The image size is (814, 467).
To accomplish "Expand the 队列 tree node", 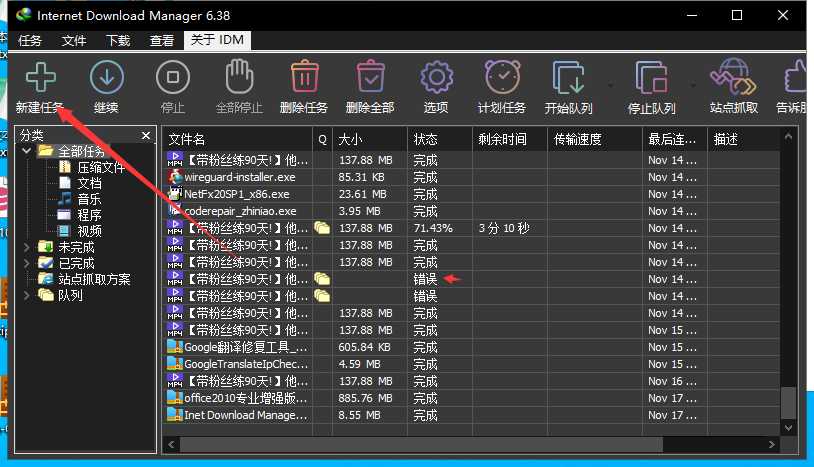I will (27, 295).
